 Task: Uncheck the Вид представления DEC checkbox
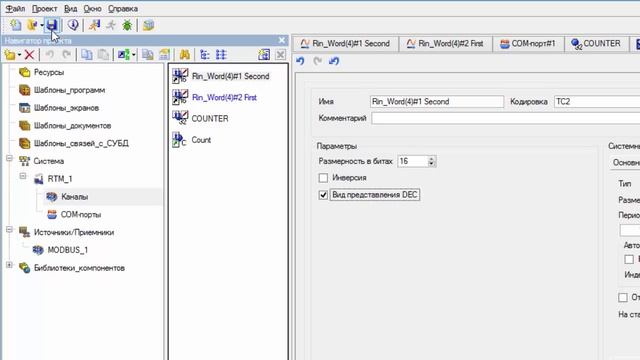[x=323, y=195]
